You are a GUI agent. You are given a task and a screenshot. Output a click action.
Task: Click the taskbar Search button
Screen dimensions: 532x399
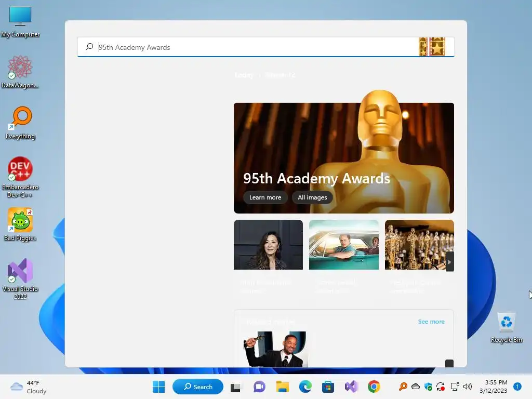pos(198,387)
